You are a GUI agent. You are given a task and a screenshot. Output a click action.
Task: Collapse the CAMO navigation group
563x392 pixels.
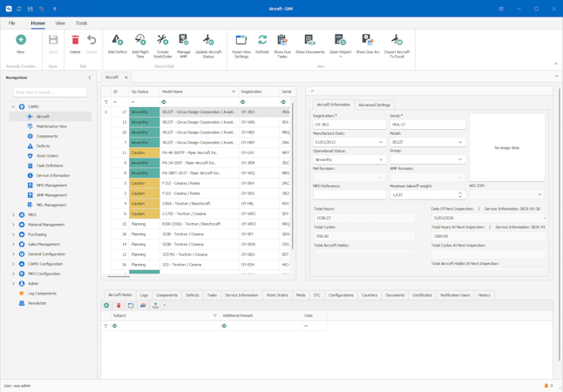click(x=13, y=107)
